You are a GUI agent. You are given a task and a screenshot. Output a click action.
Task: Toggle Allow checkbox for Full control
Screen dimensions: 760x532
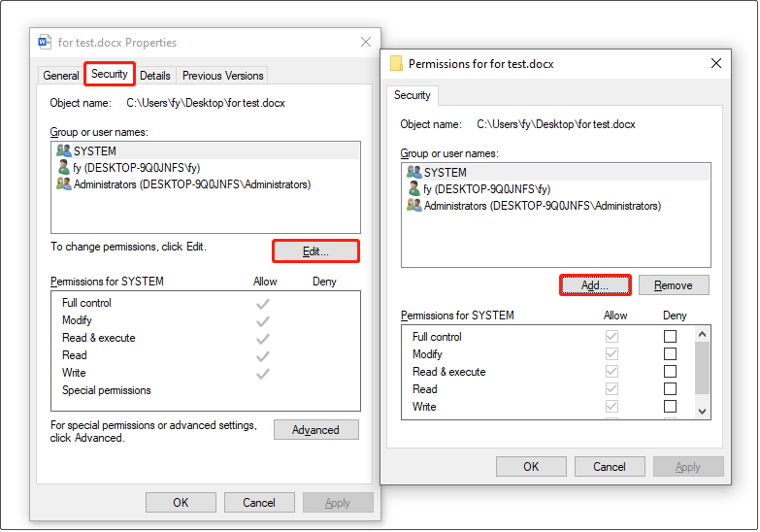pyautogui.click(x=611, y=337)
